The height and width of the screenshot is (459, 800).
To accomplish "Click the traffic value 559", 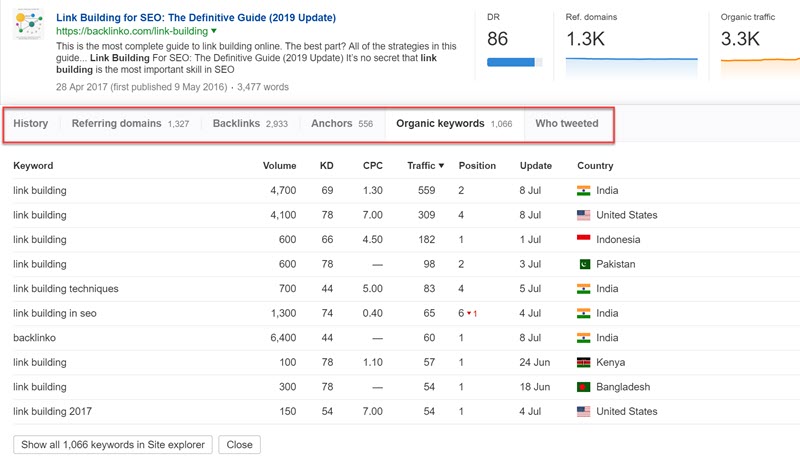I will click(427, 190).
